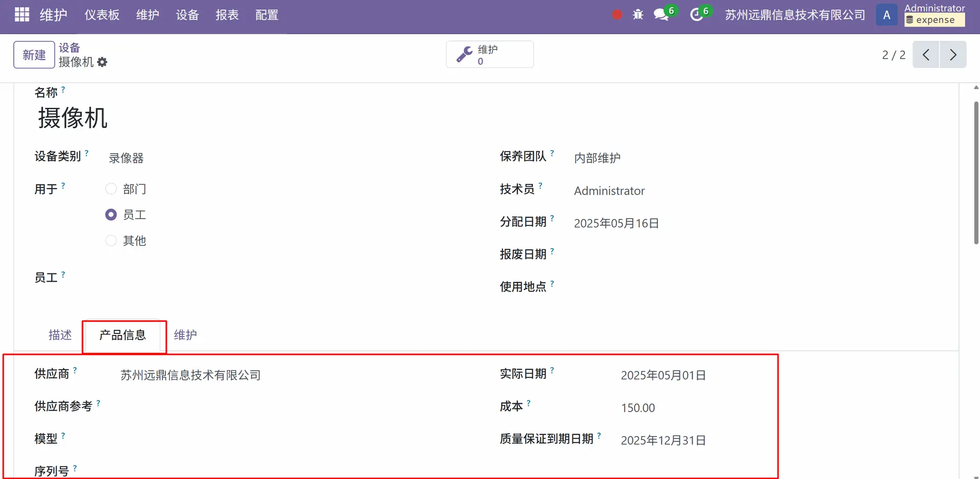Edit the 摄像机 name field
980x479 pixels.
[72, 118]
